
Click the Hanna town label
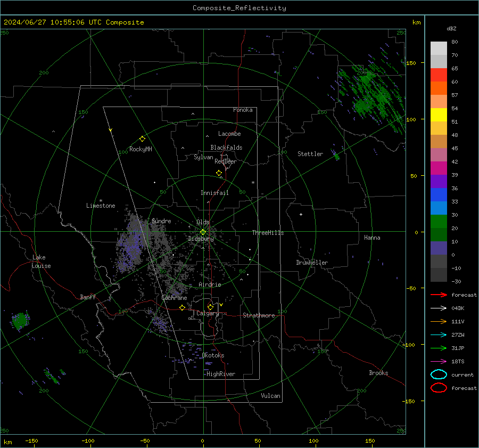(372, 238)
